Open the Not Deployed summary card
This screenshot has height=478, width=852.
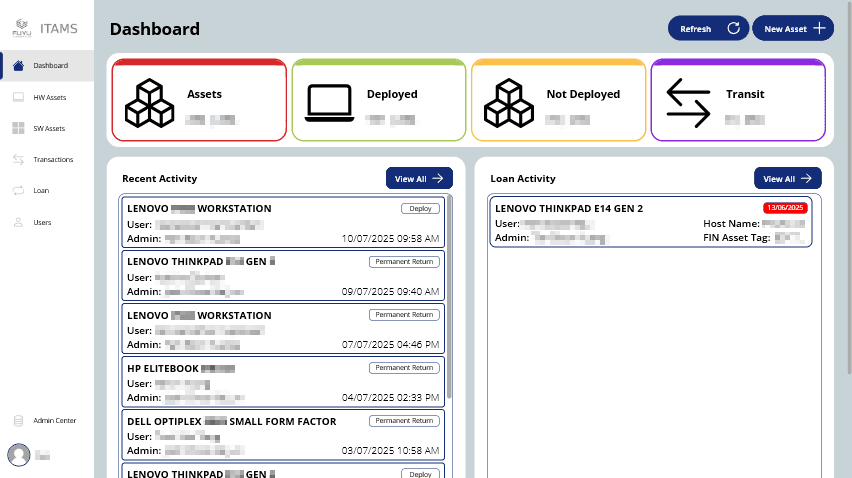(x=559, y=100)
